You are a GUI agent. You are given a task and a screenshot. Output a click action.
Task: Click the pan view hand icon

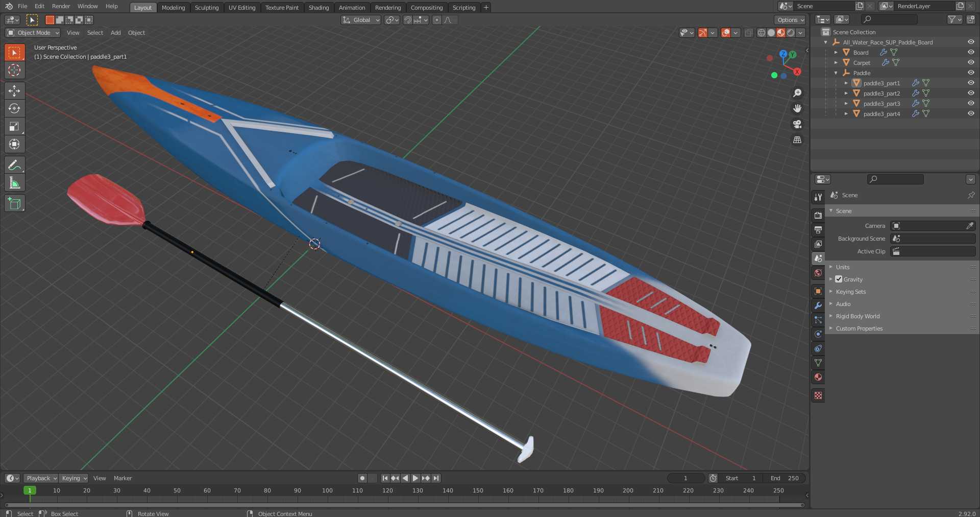coord(797,108)
